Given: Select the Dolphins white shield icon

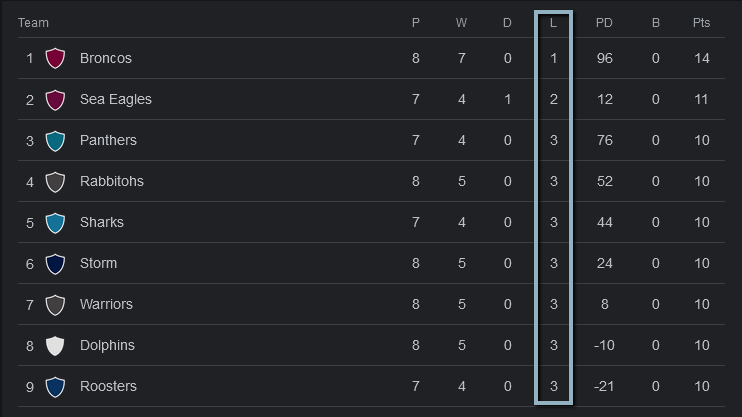Looking at the screenshot, I should pos(55,346).
